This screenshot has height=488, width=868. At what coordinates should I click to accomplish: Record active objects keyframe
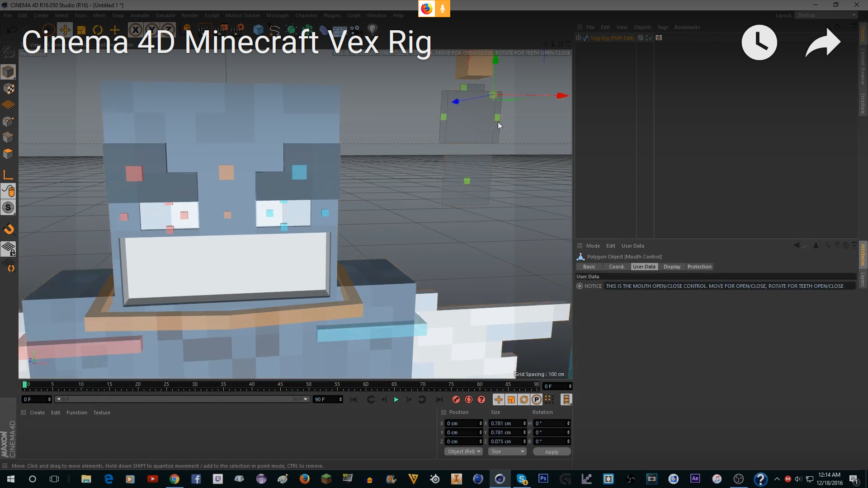pos(456,399)
